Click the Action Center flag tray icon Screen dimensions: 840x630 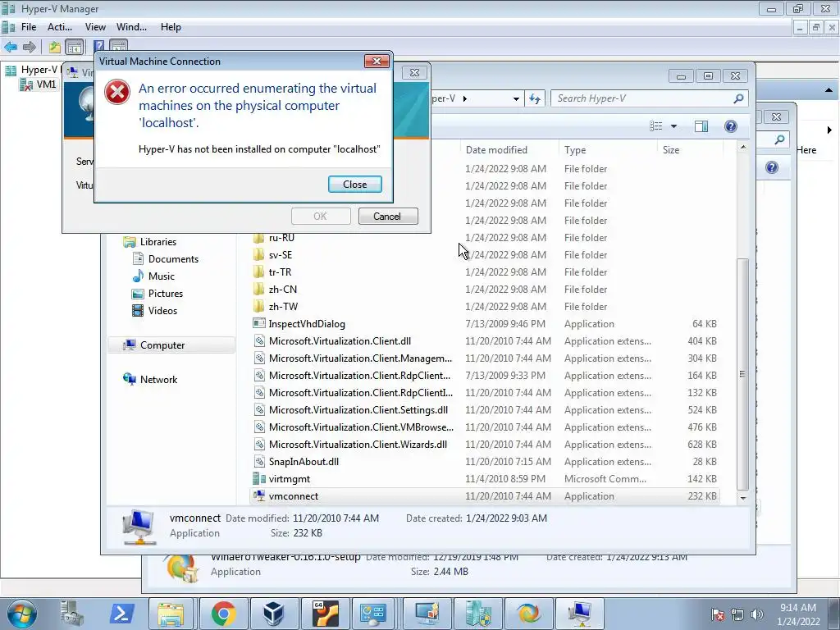(x=718, y=614)
